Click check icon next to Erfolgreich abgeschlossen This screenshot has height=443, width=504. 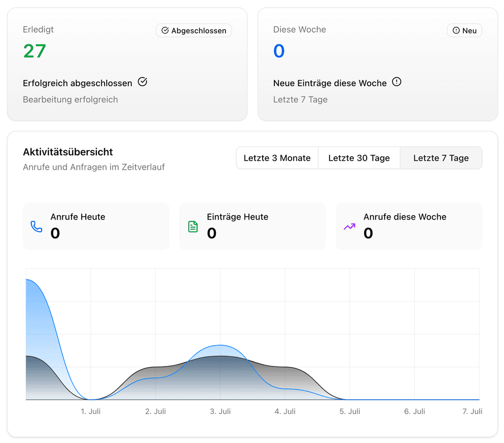(143, 82)
